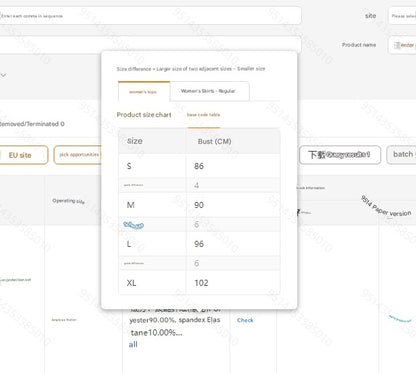This screenshot has width=416, height=373.
Task: Select the bust value 102
Action: click(201, 283)
